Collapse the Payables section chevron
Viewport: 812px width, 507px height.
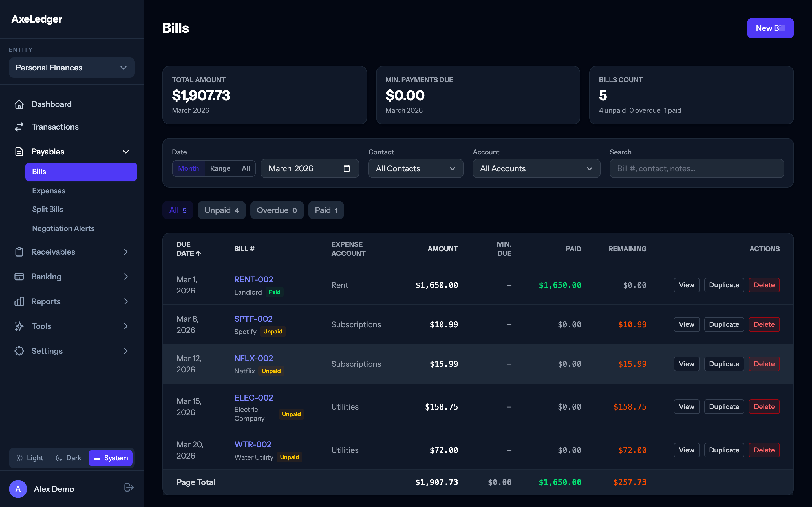coord(126,151)
